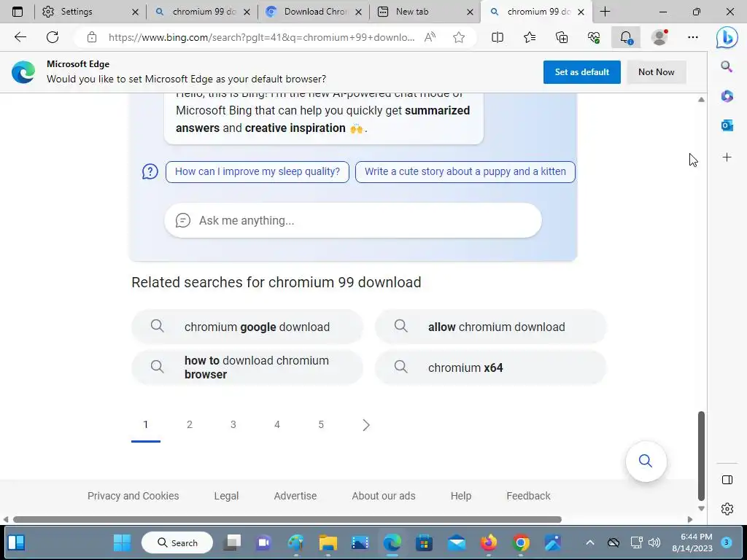Launch Firefox from taskbar
The height and width of the screenshot is (560, 747).
(488, 542)
